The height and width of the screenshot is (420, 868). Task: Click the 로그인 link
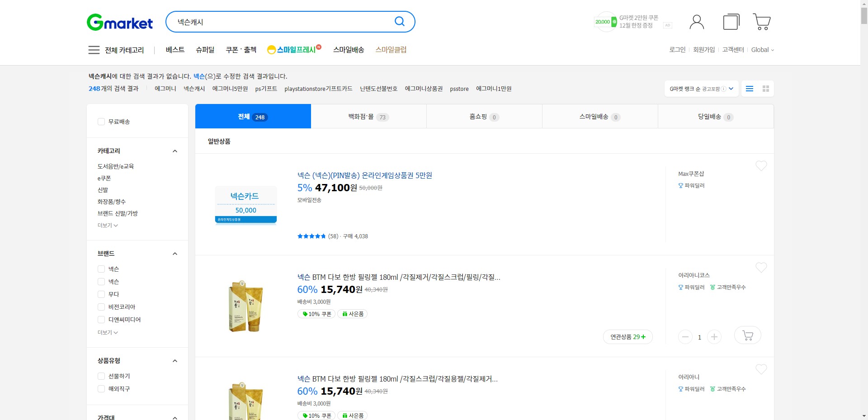coord(677,50)
